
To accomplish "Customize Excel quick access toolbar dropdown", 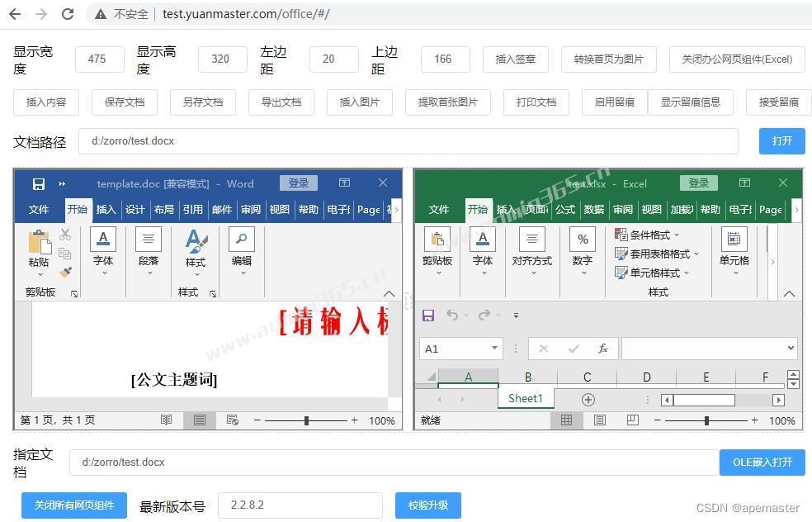I will (516, 316).
